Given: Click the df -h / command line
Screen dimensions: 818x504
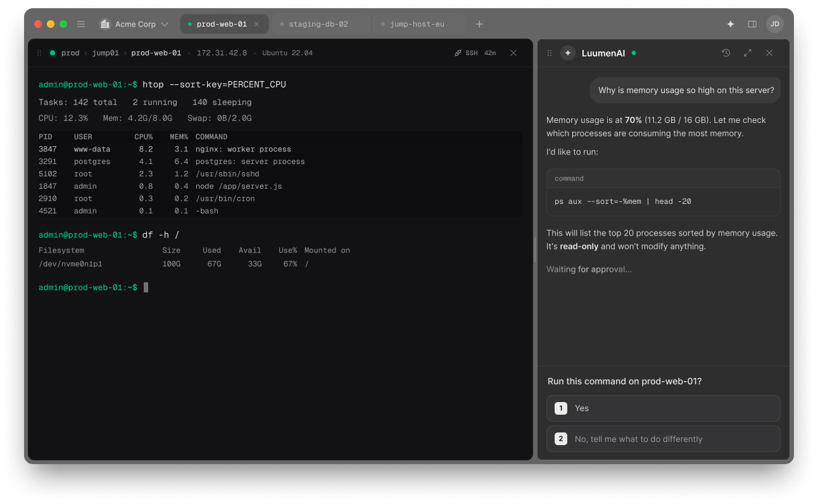Looking at the screenshot, I should [x=161, y=235].
